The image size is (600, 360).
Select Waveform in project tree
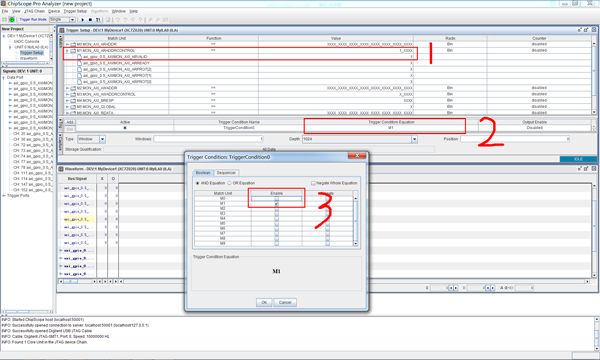point(29,59)
